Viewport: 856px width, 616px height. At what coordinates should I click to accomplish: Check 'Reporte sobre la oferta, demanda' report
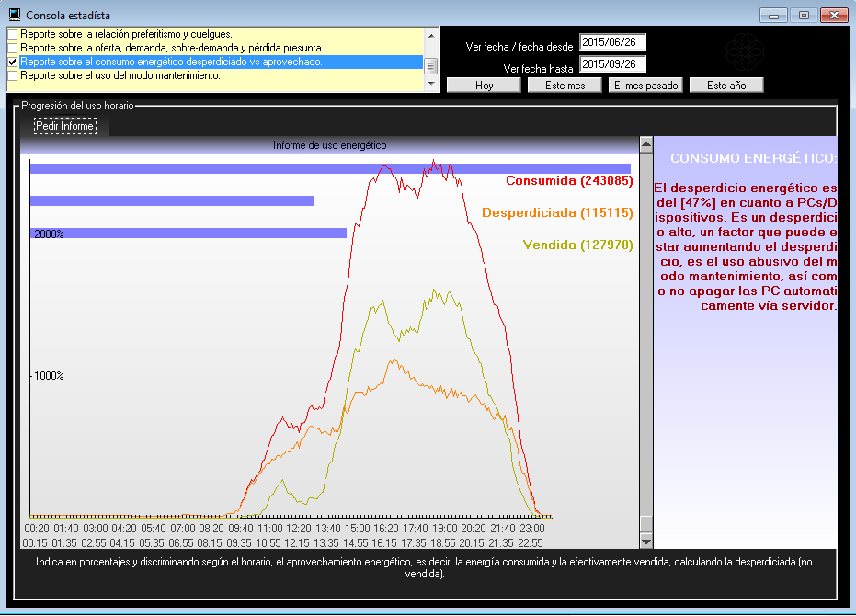[x=13, y=48]
